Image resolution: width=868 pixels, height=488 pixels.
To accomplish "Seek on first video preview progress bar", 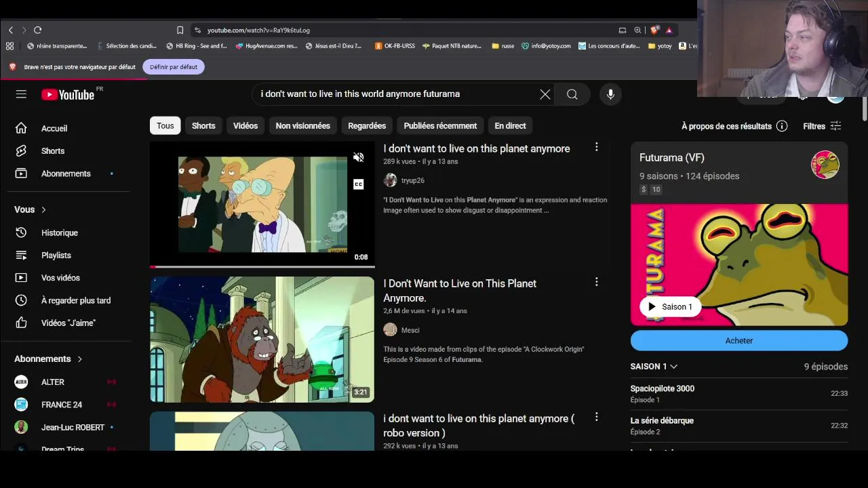I will pyautogui.click(x=262, y=266).
